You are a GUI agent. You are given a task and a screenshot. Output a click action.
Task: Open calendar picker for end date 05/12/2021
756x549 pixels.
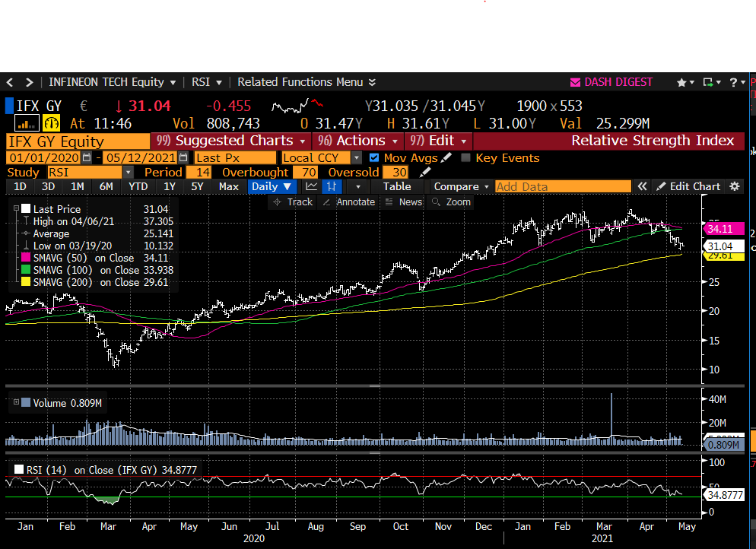pyautogui.click(x=183, y=157)
